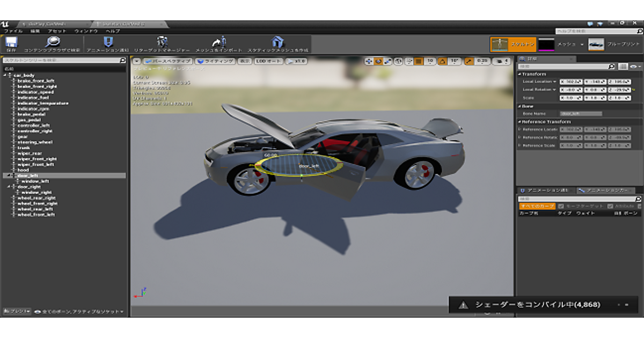
Task: Click the Perspective view mode button
Action: 167,62
